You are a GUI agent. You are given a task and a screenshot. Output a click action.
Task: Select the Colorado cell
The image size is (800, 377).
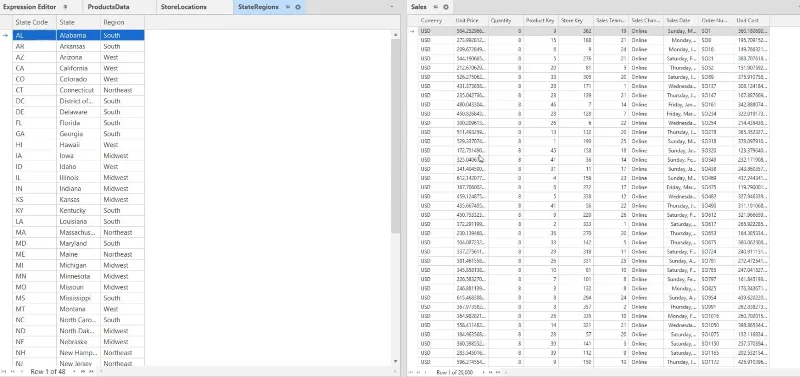(78, 79)
